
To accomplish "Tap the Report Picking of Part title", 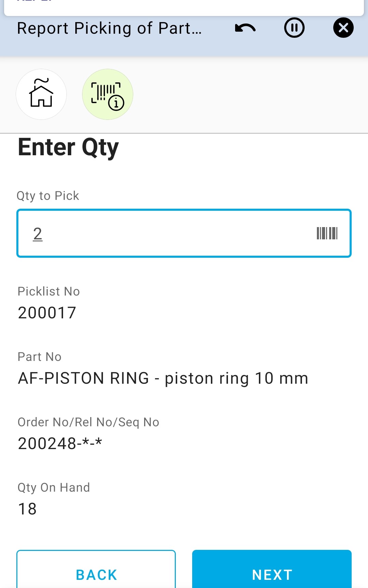I will (x=109, y=28).
